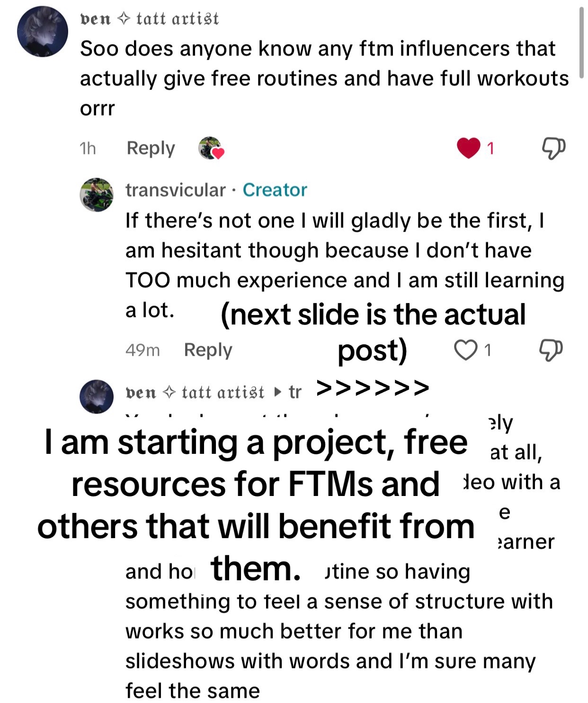This screenshot has height=703, width=588.
Task: Like transvicular's creator reply
Action: [x=465, y=350]
